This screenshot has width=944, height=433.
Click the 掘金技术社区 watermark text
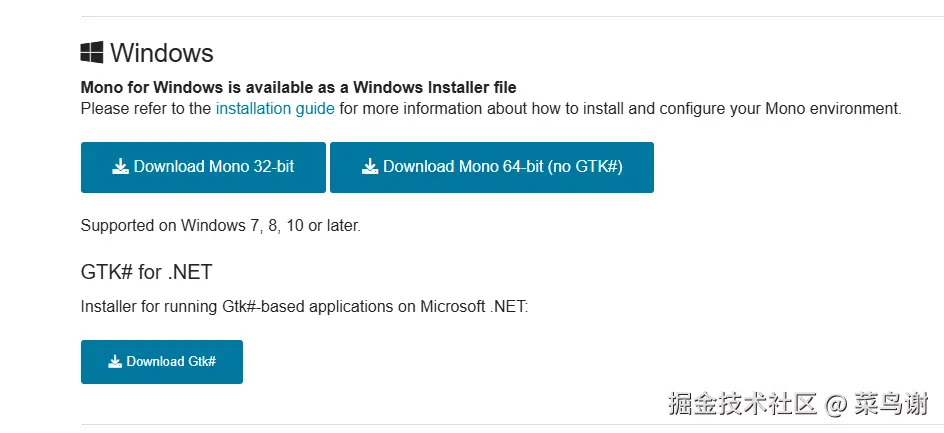742,404
